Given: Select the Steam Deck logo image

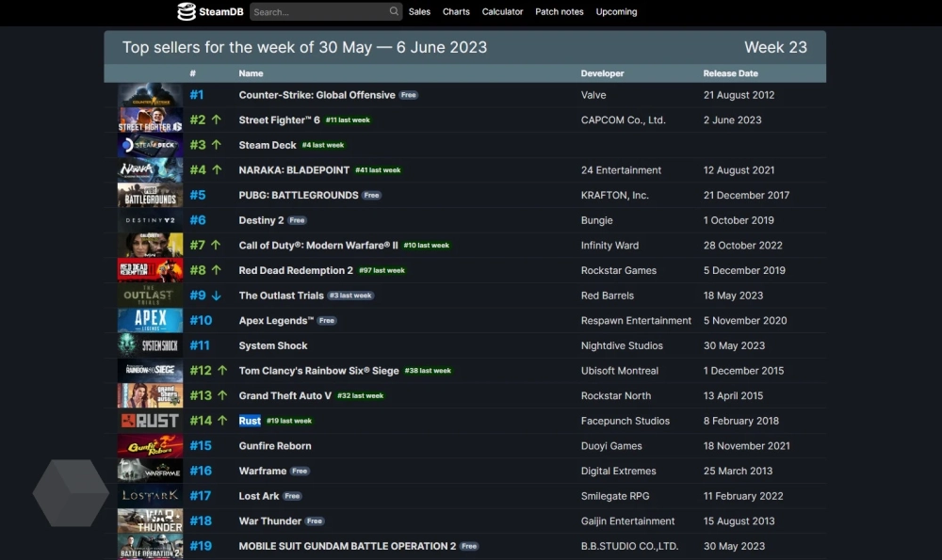Looking at the screenshot, I should point(150,146).
